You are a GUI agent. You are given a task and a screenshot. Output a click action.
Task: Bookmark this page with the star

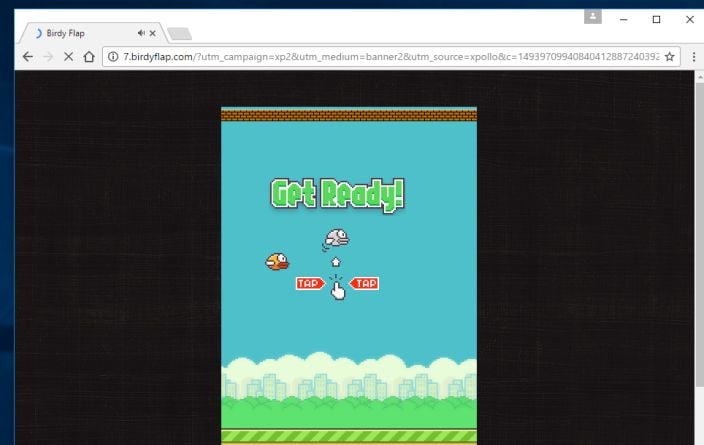[669, 57]
